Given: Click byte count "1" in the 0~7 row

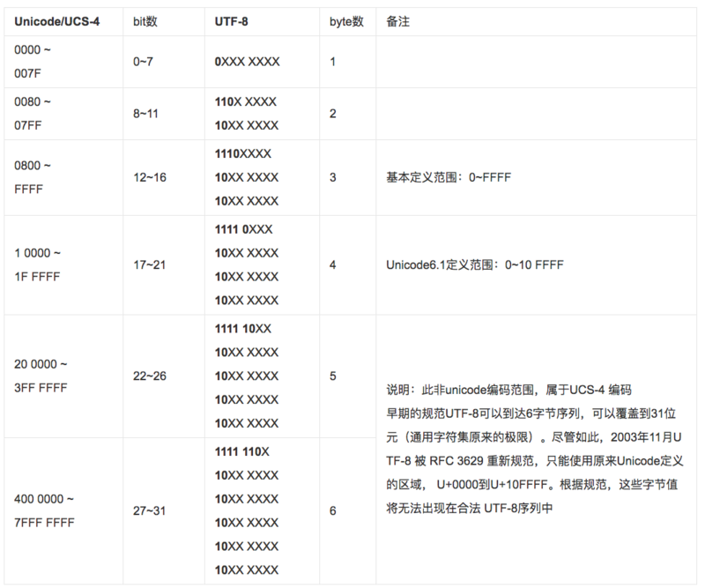Looking at the screenshot, I should coord(333,62).
